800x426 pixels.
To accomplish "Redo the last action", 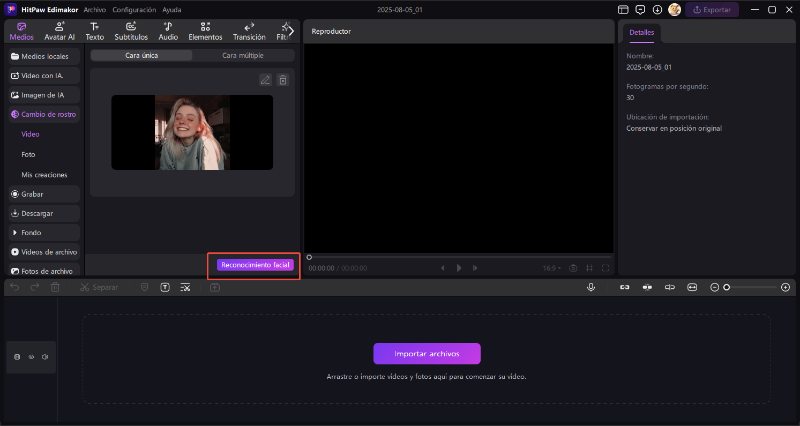I will (x=34, y=288).
